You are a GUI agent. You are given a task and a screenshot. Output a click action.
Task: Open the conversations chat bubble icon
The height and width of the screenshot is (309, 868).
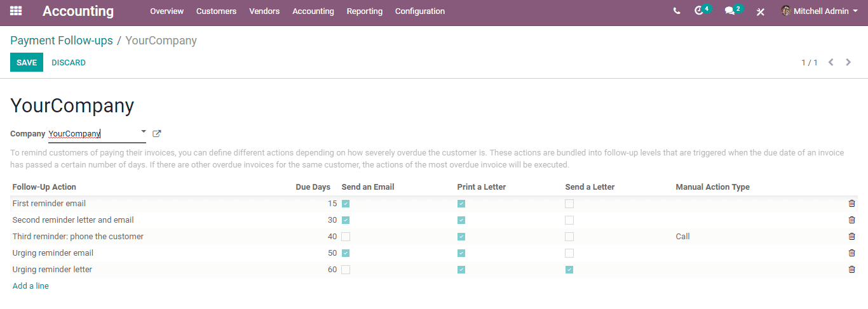[x=729, y=11]
